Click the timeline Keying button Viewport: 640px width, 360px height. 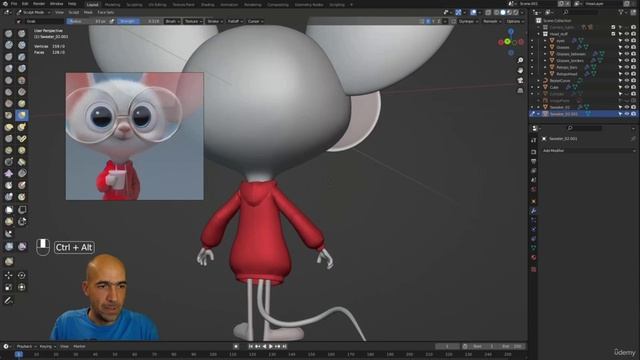coord(47,347)
